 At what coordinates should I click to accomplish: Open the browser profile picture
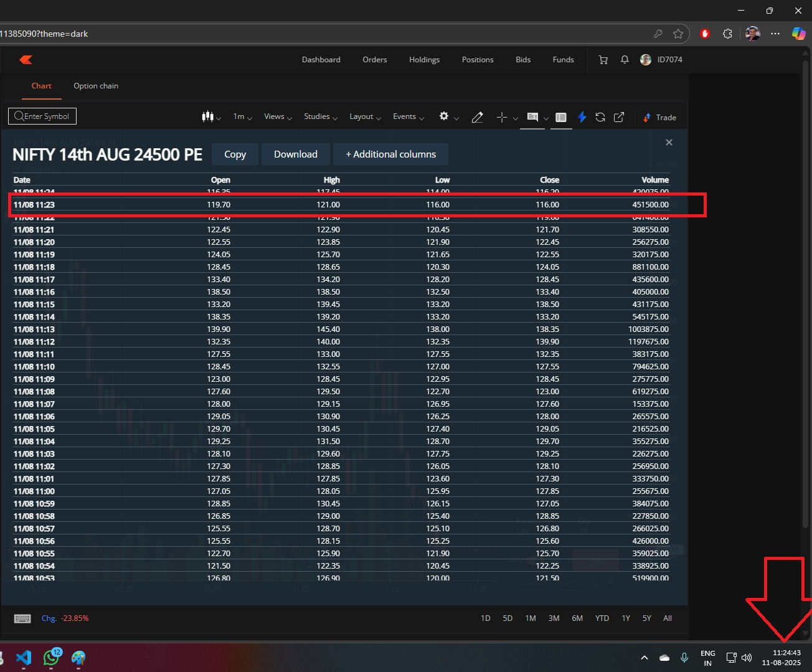tap(753, 34)
